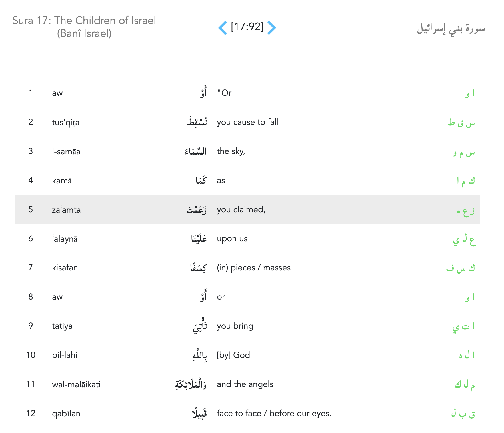Click the root link for kisafan

pyautogui.click(x=460, y=268)
